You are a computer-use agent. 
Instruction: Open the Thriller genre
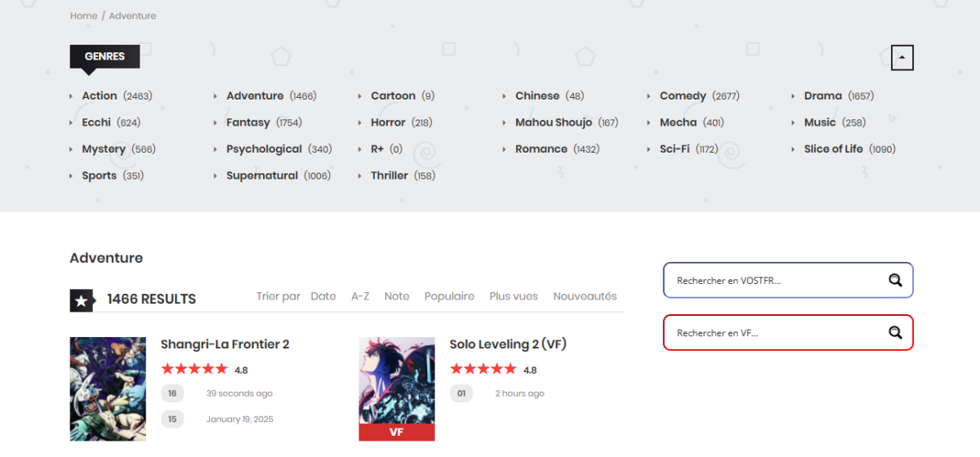point(390,175)
